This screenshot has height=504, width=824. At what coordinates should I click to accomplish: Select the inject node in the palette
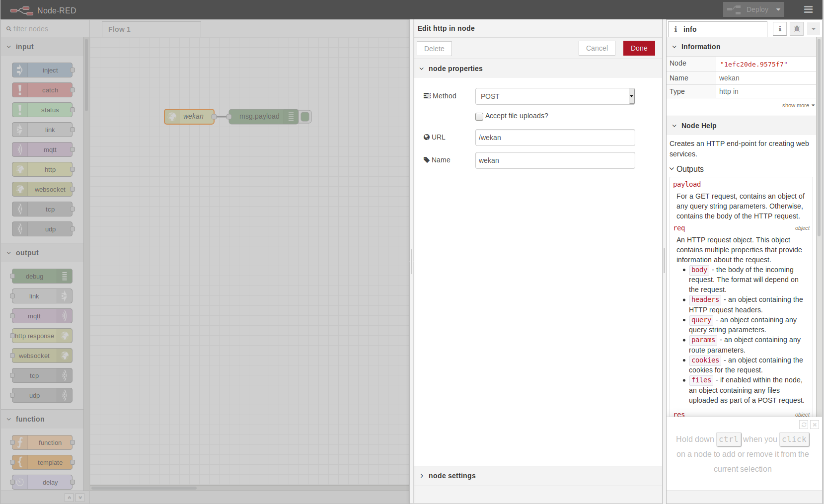click(x=43, y=70)
